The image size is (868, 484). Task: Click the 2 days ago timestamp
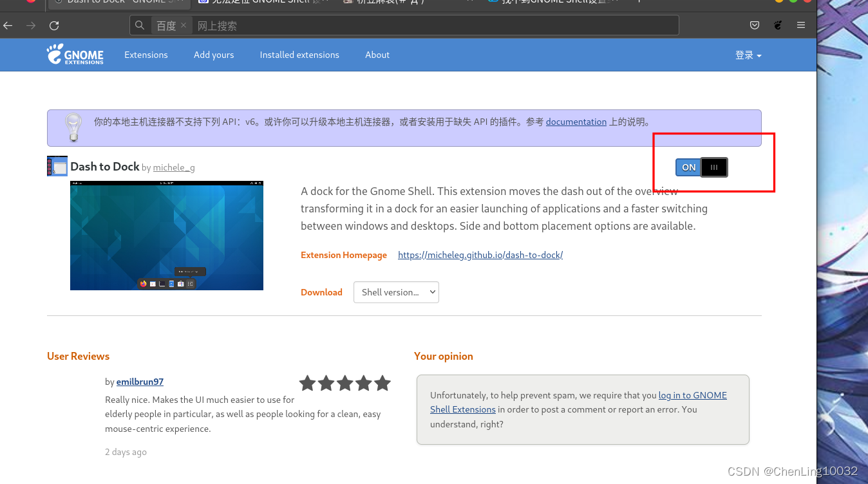click(126, 452)
